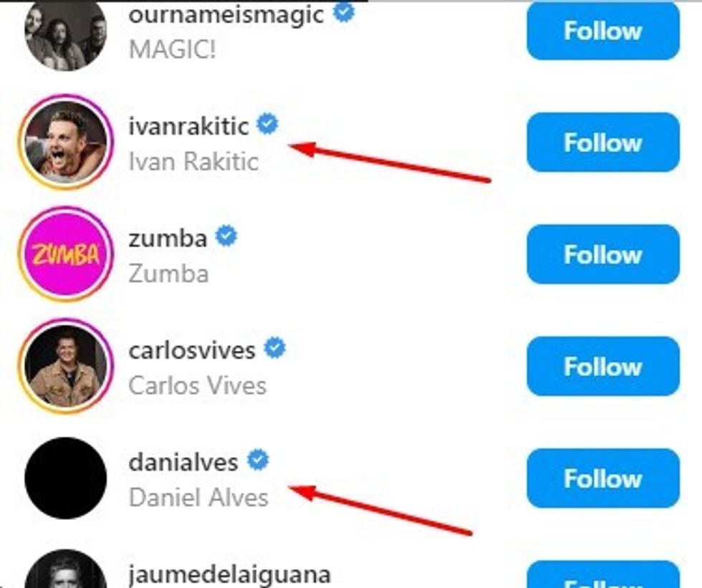The width and height of the screenshot is (702, 588).
Task: Follow the ournameismagic account
Action: pyautogui.click(x=602, y=32)
